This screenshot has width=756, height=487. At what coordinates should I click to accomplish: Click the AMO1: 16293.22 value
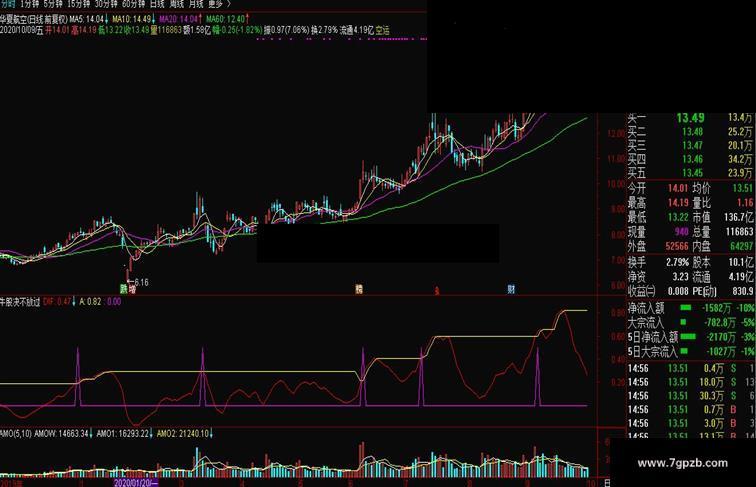(x=125, y=433)
